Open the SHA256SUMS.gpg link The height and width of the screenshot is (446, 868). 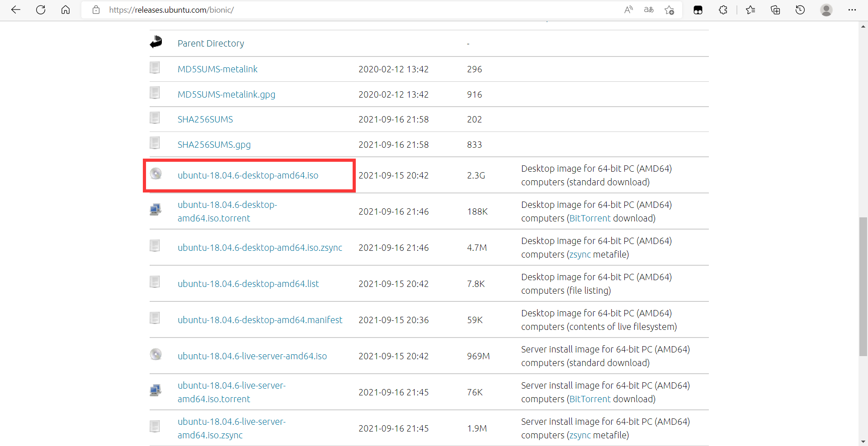(x=214, y=145)
